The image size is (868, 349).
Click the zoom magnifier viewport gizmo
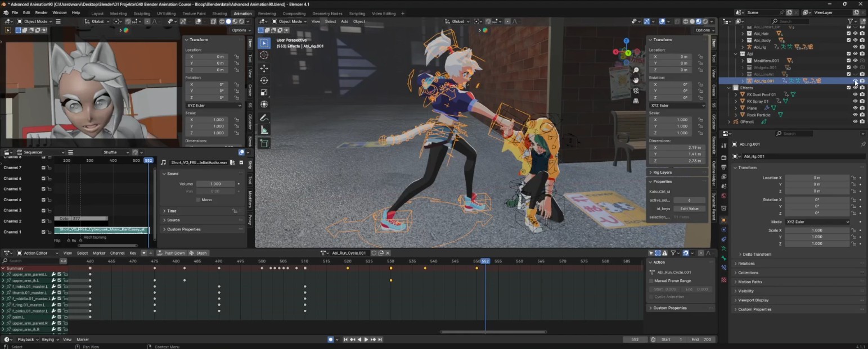pos(636,70)
